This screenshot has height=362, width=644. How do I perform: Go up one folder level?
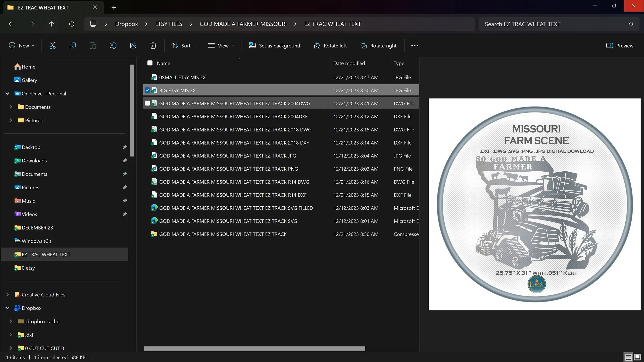[52, 24]
